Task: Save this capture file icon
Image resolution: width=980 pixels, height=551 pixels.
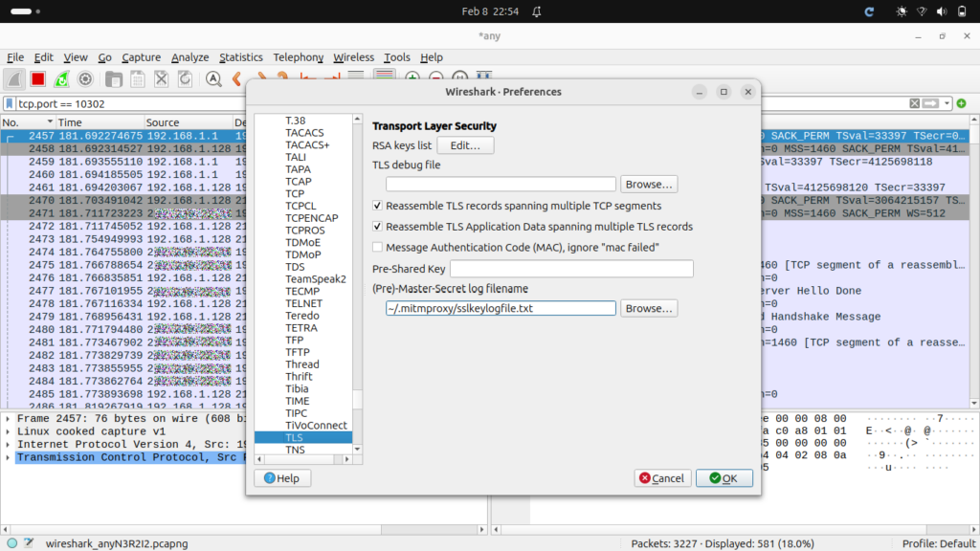Action: [x=138, y=79]
